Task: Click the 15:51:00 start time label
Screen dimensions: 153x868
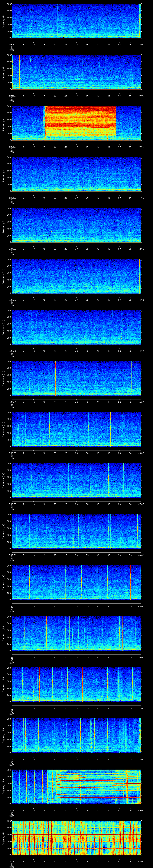Action: pyautogui.click(x=12, y=759)
